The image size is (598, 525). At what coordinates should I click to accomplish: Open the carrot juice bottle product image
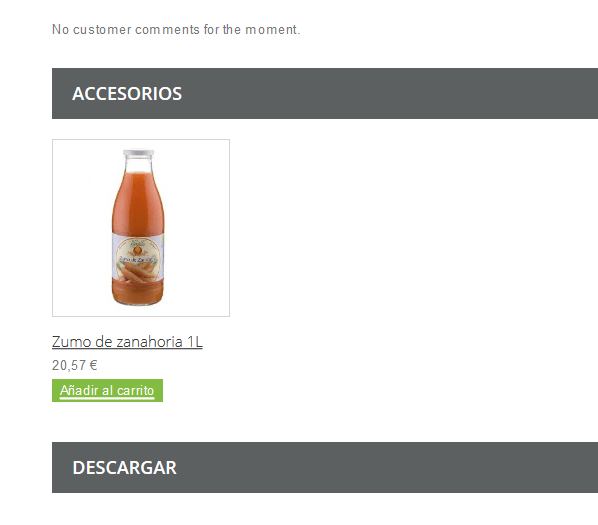click(141, 228)
